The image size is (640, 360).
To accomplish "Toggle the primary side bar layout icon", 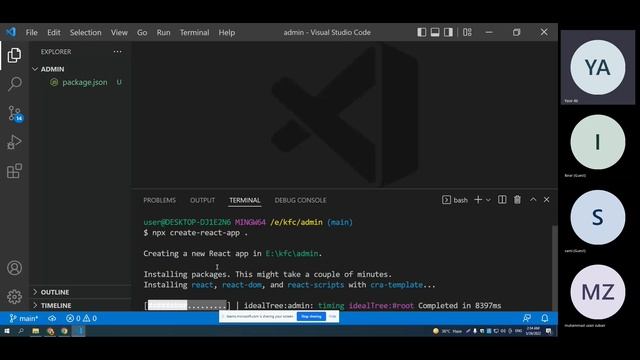I will click(422, 32).
